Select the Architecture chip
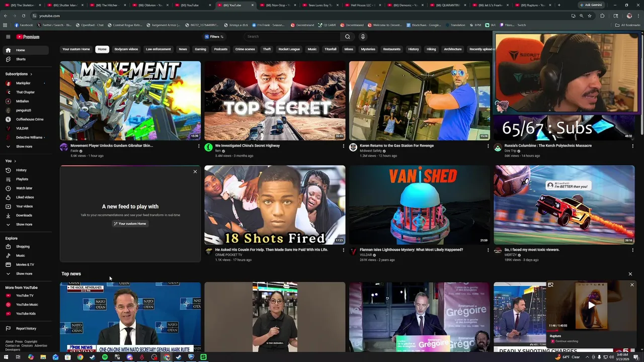Screen dimensions: 644x362 [452, 49]
